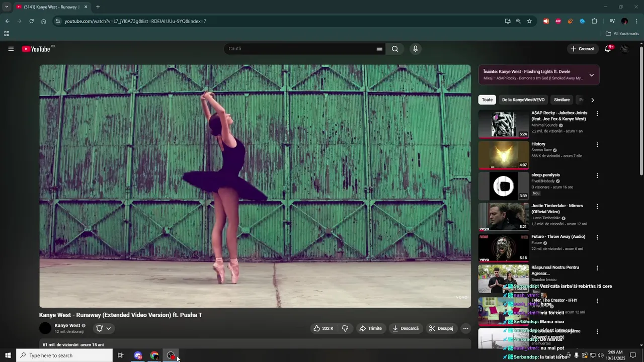Close the Kanye West Runaway tab
This screenshot has width=644, height=362.
coord(86,7)
